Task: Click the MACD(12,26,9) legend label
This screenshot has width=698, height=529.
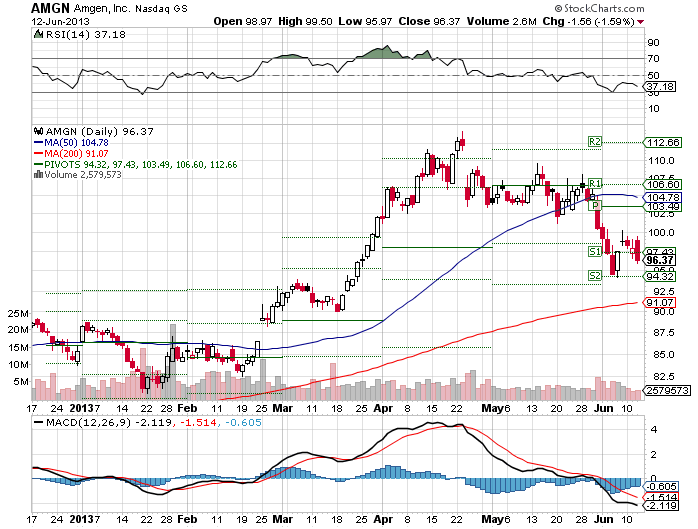Action: (89, 422)
